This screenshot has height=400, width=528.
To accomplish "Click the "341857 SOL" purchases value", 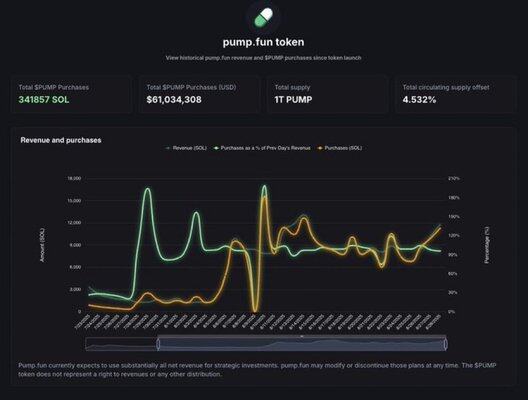I will point(44,100).
